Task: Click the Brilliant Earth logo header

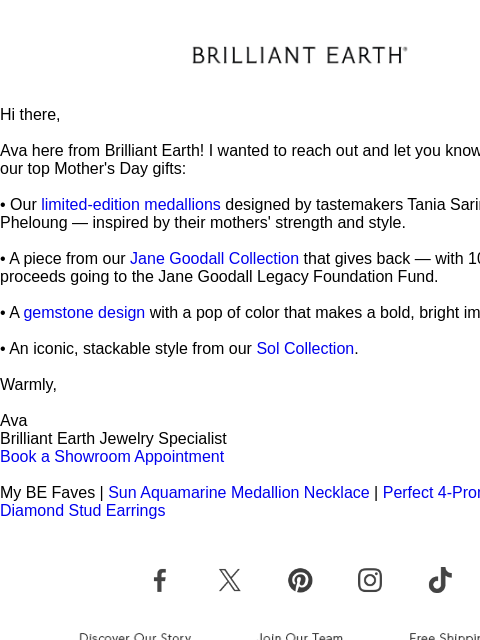Action: coord(300,55)
